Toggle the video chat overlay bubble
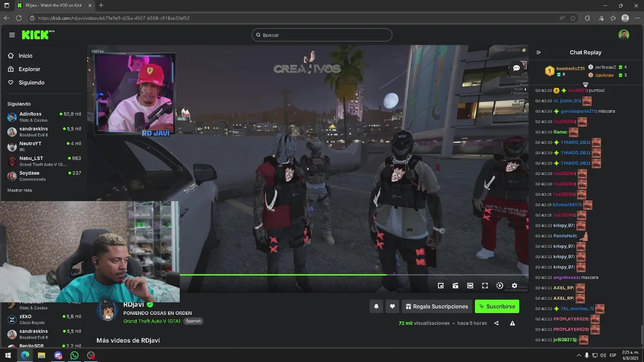This screenshot has width=644, height=362. pos(516,68)
